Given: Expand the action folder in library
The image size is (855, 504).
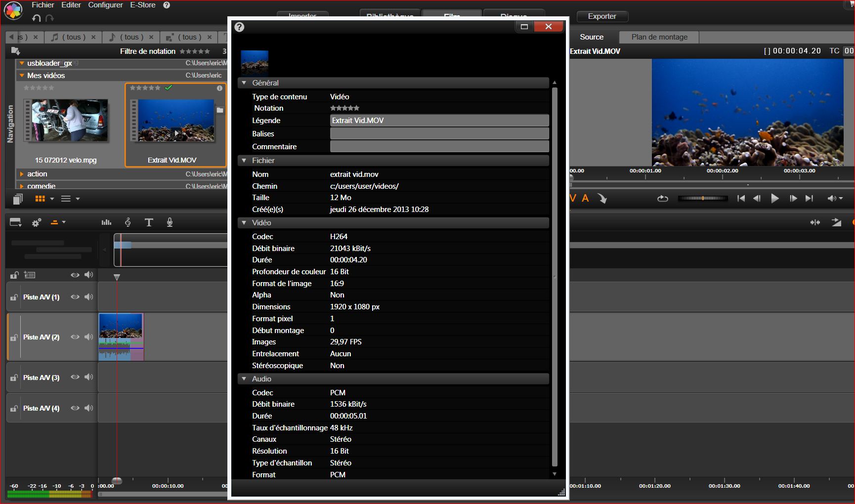Looking at the screenshot, I should point(22,174).
